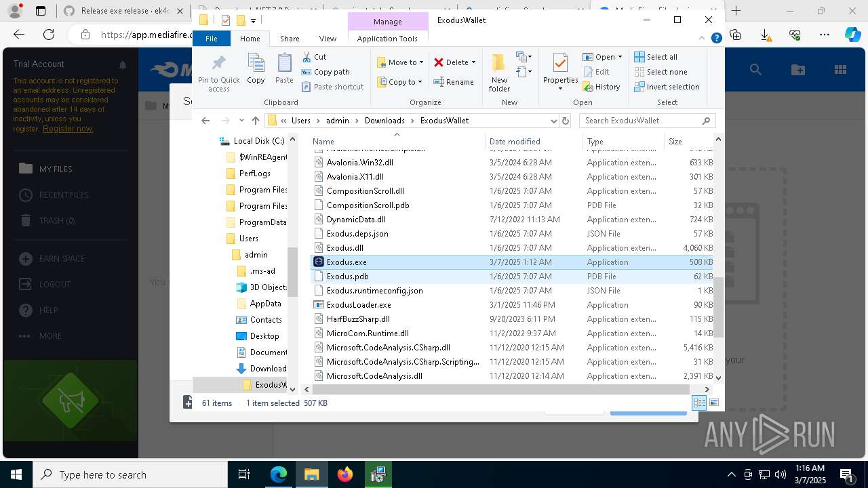Click Explorer Help question mark icon
Image resolution: width=868 pixels, height=488 pixels.
[716, 39]
